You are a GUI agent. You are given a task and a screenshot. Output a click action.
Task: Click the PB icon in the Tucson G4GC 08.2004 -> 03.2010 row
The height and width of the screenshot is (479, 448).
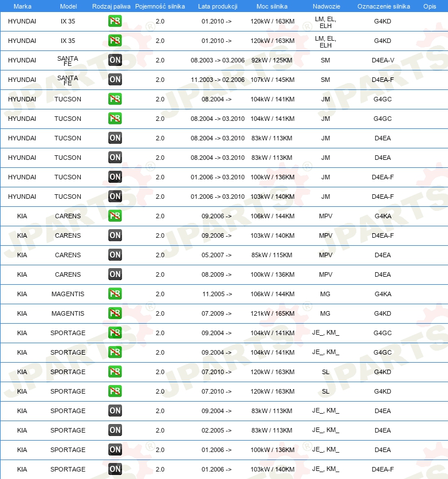pos(115,119)
